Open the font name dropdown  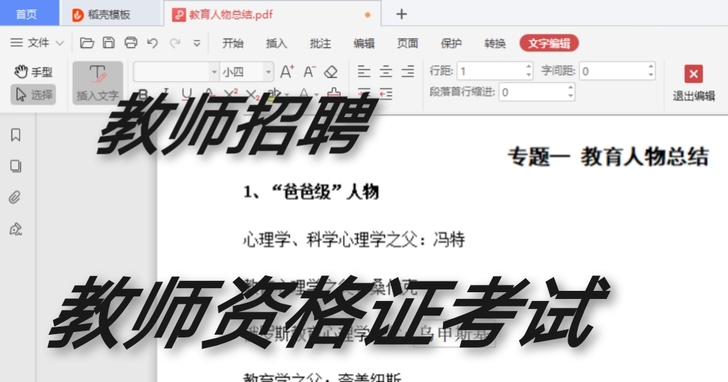coord(214,72)
